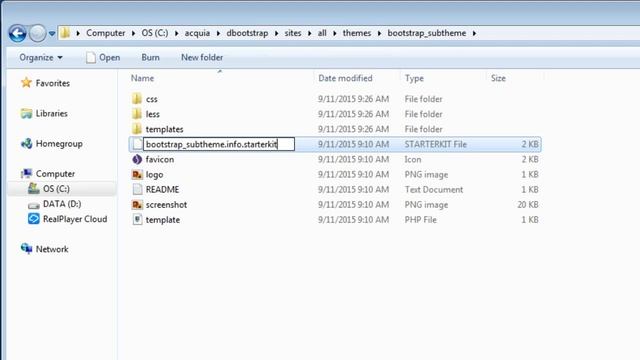Select OS (C:) drive in navigation pane

click(56, 189)
